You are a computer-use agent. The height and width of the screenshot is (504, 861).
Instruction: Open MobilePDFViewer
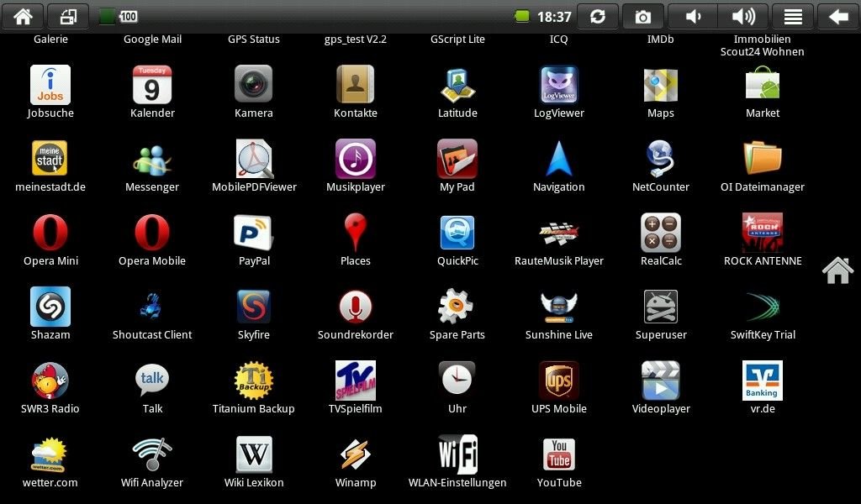pos(254,165)
